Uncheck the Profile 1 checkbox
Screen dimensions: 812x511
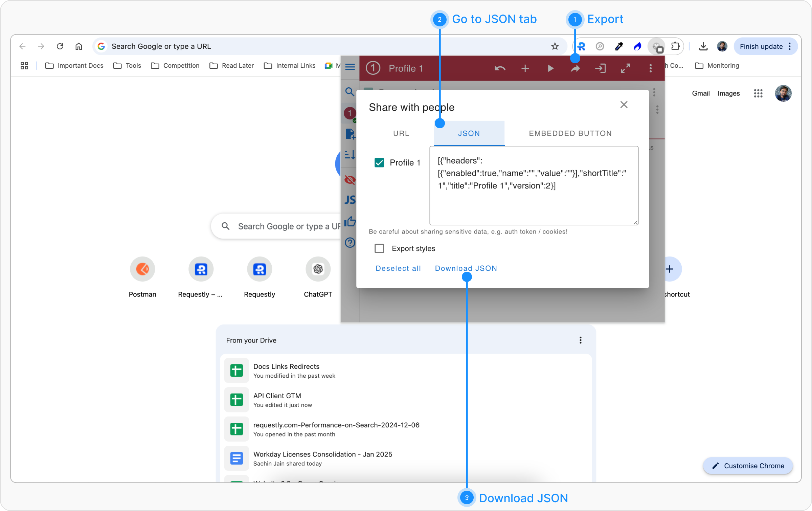click(379, 163)
